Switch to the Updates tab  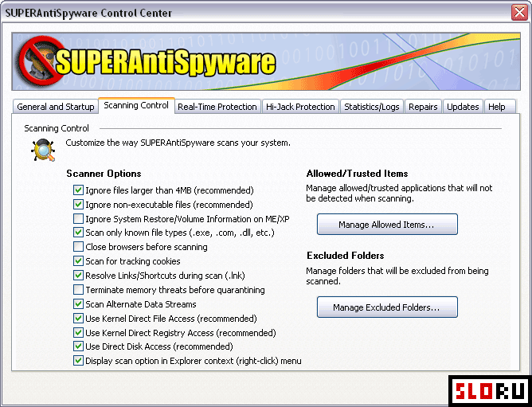tap(463, 107)
